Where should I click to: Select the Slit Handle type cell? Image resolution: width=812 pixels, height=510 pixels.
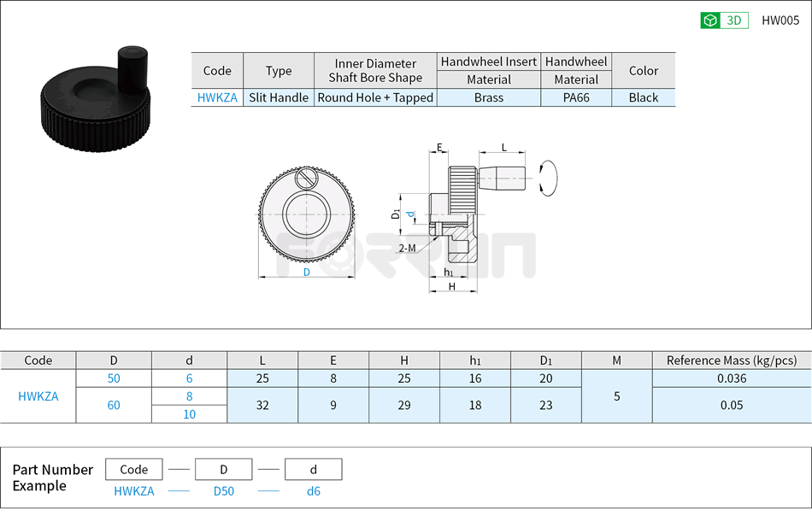[x=279, y=97]
